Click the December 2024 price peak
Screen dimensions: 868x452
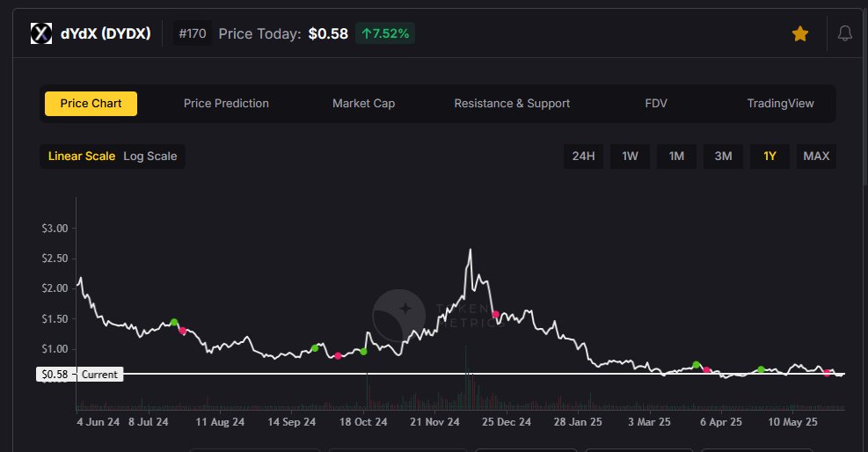click(x=470, y=250)
